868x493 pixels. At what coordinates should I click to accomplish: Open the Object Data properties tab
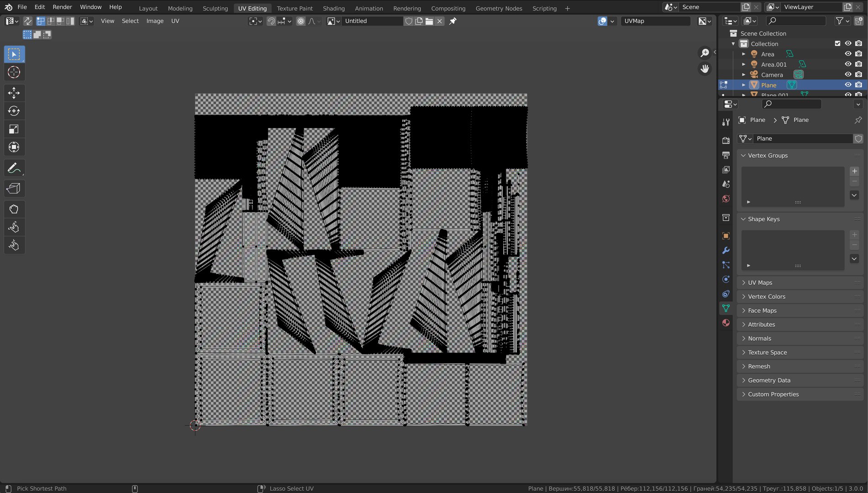click(x=726, y=308)
